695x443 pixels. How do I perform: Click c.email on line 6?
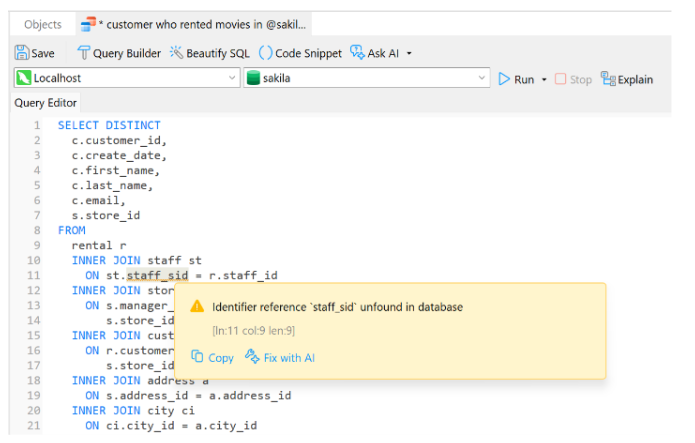coord(98,200)
